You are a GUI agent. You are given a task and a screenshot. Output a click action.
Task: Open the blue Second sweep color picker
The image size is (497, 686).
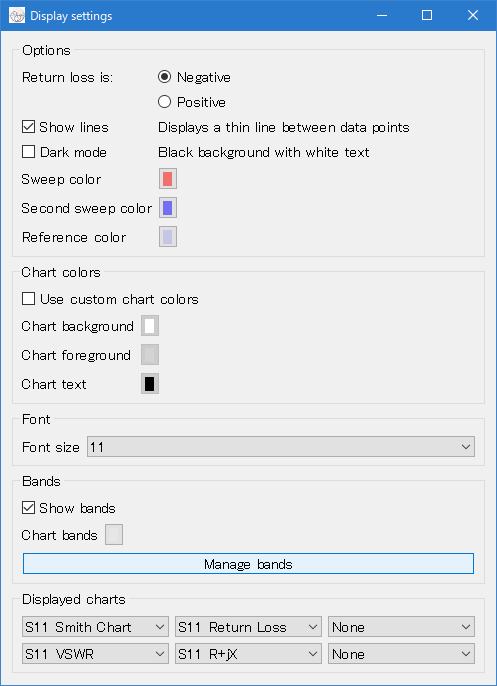[168, 208]
